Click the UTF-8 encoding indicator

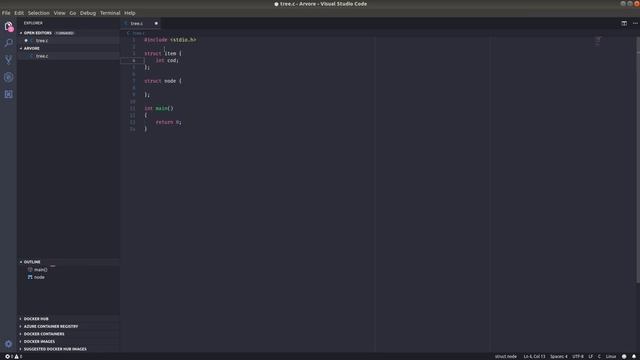[x=578, y=356]
